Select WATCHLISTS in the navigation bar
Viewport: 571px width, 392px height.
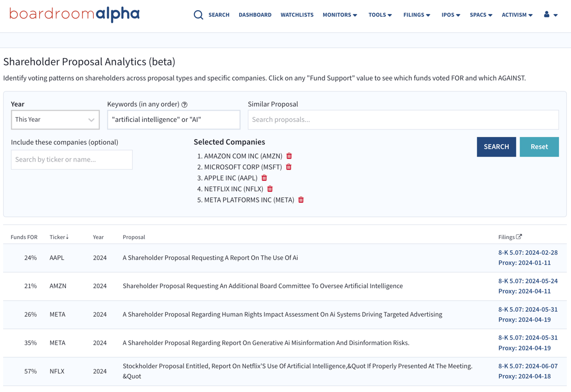(297, 15)
